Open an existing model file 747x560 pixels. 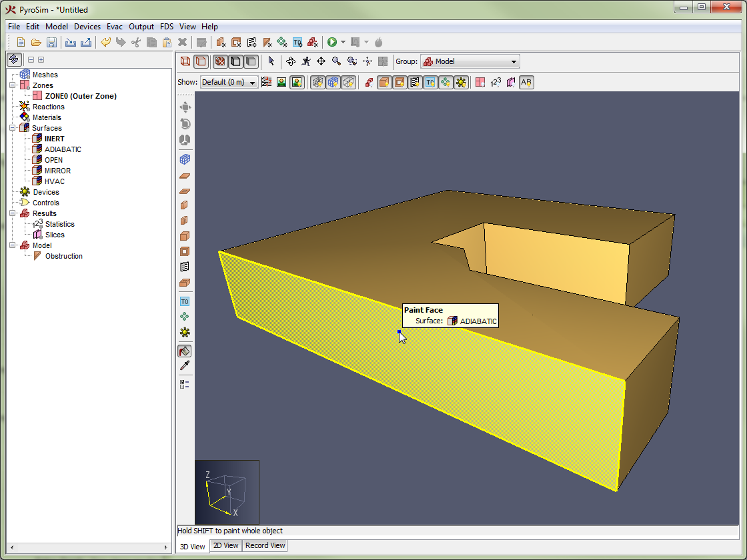(x=36, y=43)
